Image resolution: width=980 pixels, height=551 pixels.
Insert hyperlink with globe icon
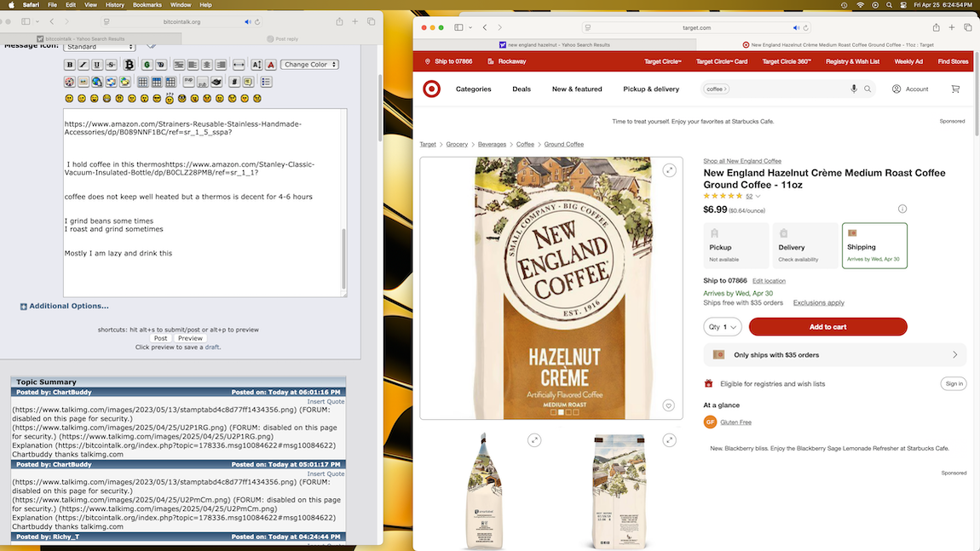97,82
